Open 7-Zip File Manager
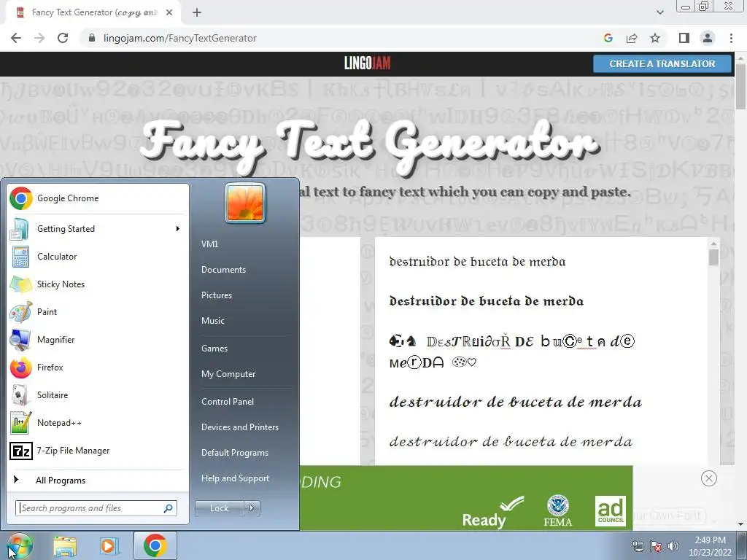 (98, 451)
